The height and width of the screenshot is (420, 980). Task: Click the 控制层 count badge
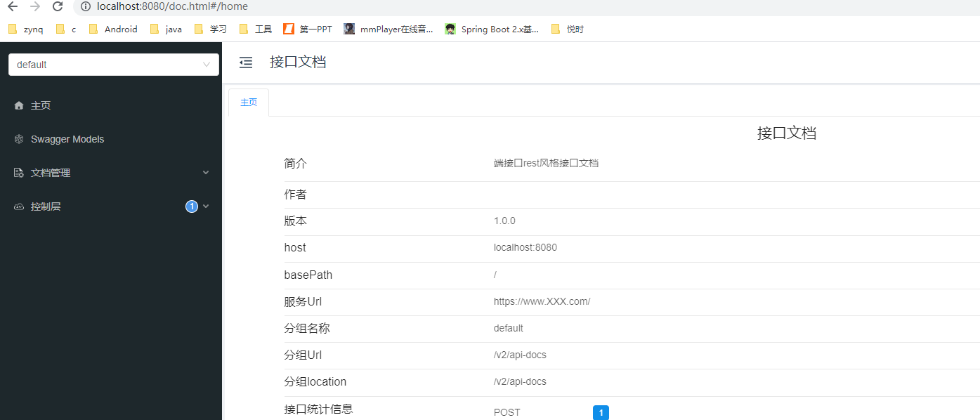192,206
